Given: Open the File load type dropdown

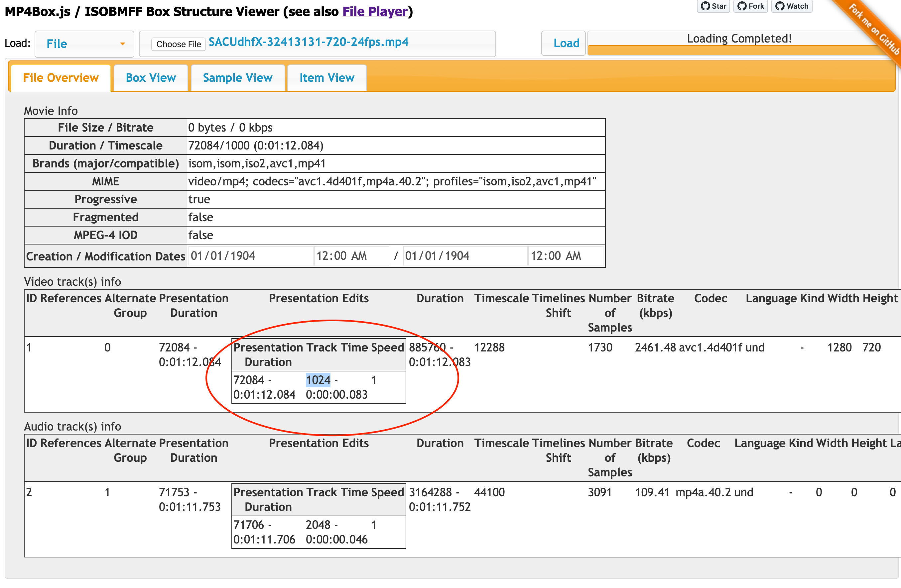Looking at the screenshot, I should coord(84,44).
